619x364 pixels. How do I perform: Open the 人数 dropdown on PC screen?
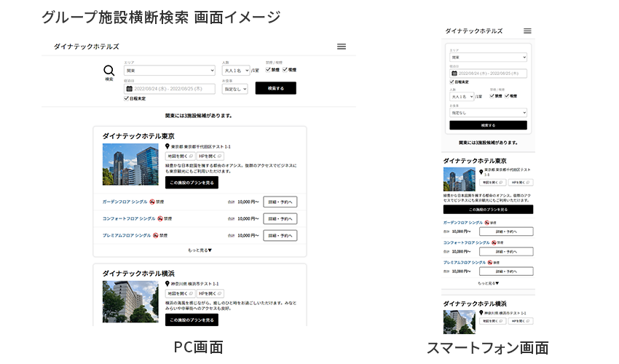click(x=236, y=71)
